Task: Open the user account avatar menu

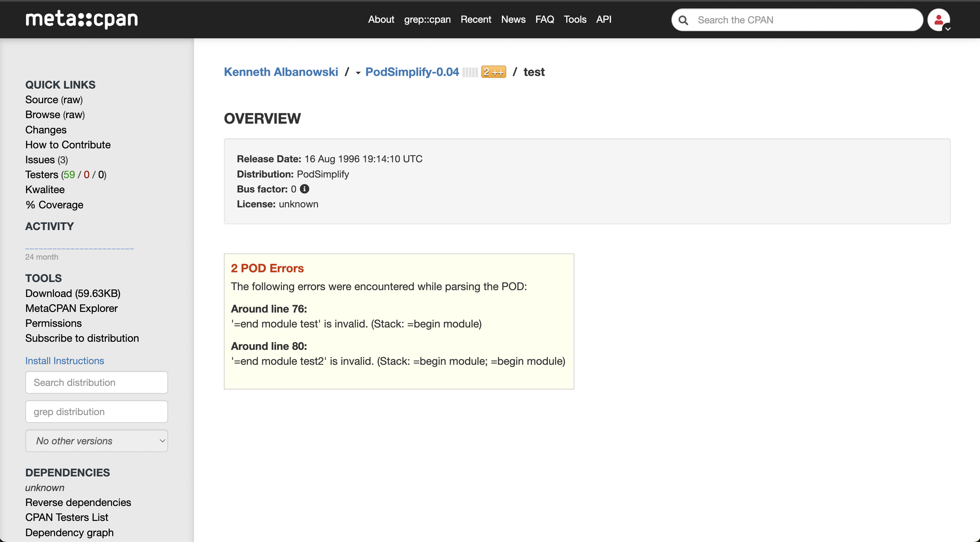Action: point(939,20)
